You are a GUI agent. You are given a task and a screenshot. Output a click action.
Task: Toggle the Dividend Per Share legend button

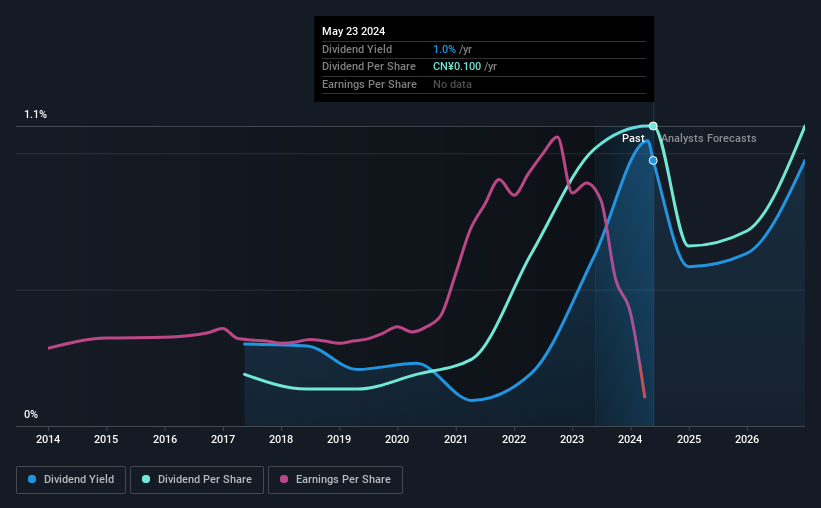tap(197, 480)
